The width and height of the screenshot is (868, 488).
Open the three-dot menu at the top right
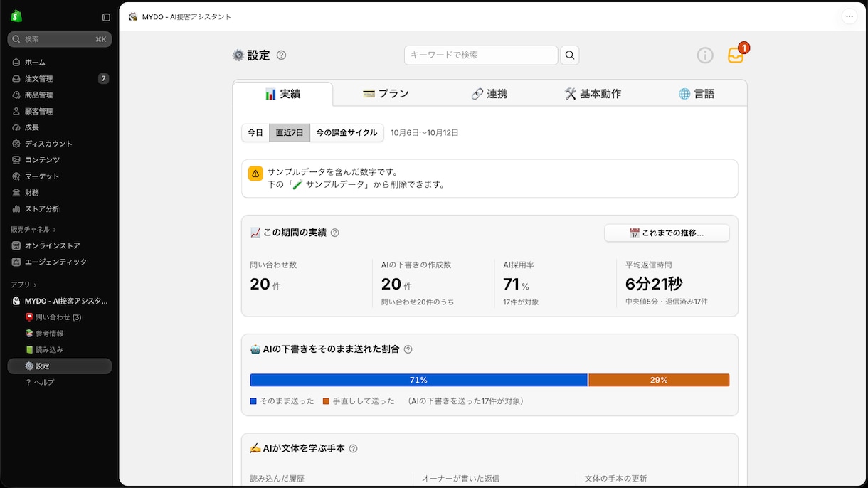849,16
